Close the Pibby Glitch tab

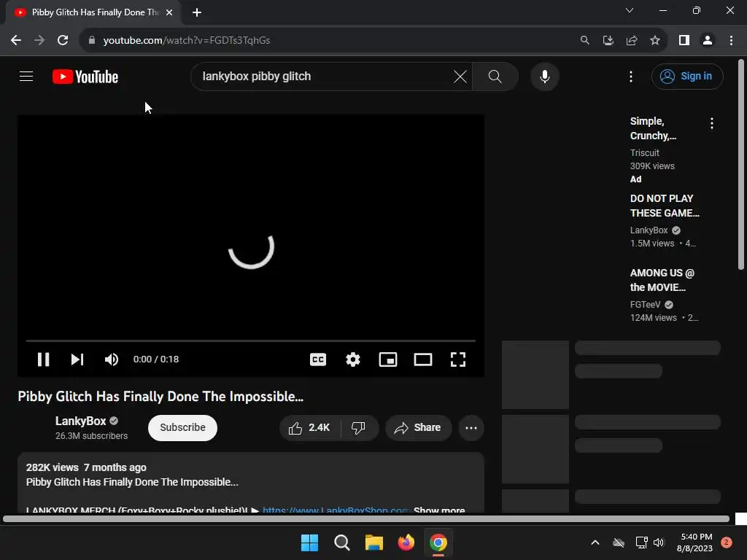[169, 12]
